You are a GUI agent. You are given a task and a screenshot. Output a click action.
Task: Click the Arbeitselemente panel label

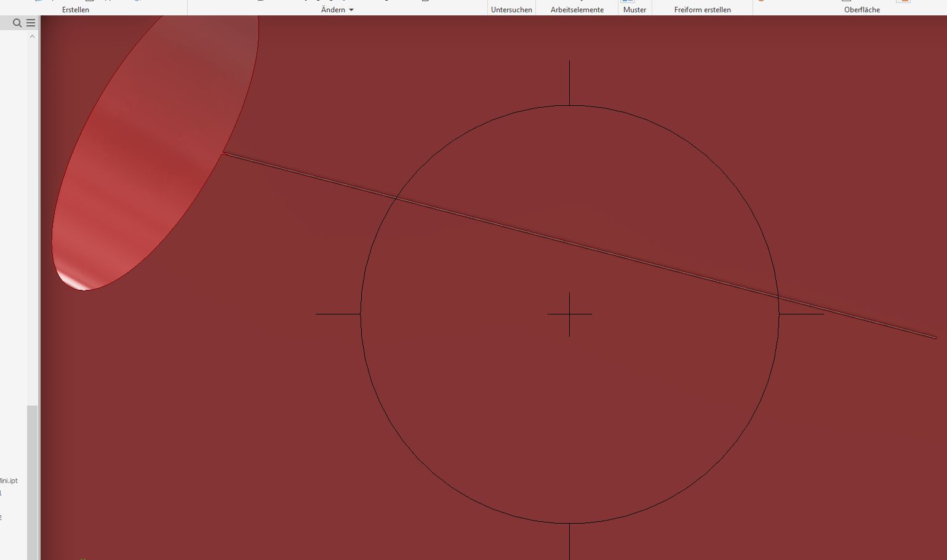(577, 10)
